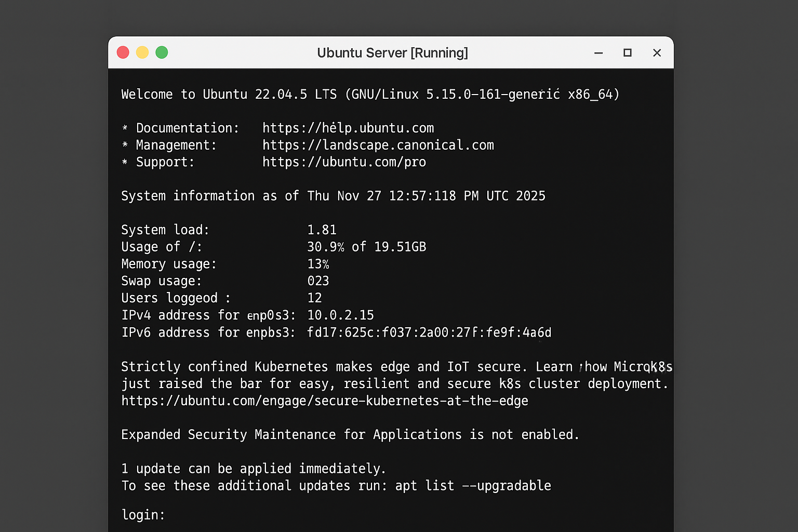The width and height of the screenshot is (798, 532).
Task: Click the 'System load:' label
Action: (x=165, y=230)
